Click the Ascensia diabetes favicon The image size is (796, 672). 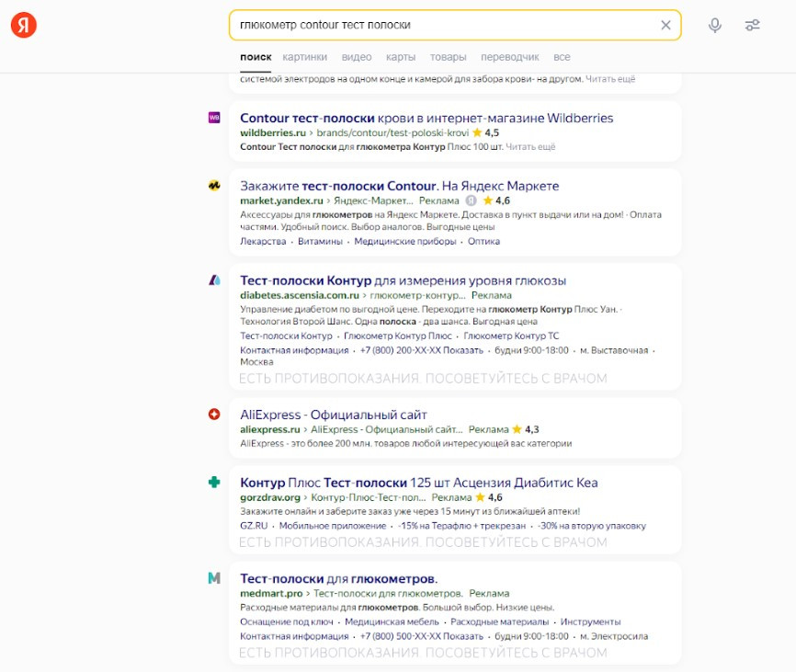pyautogui.click(x=214, y=280)
